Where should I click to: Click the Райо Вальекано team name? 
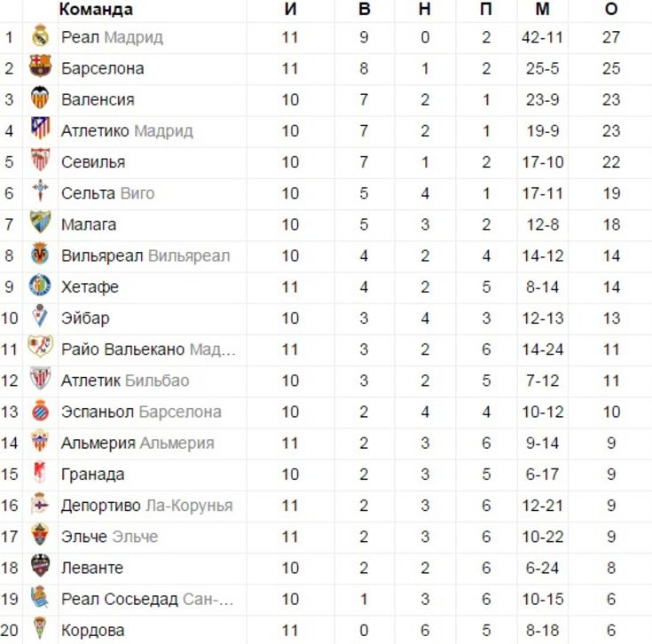(x=122, y=349)
